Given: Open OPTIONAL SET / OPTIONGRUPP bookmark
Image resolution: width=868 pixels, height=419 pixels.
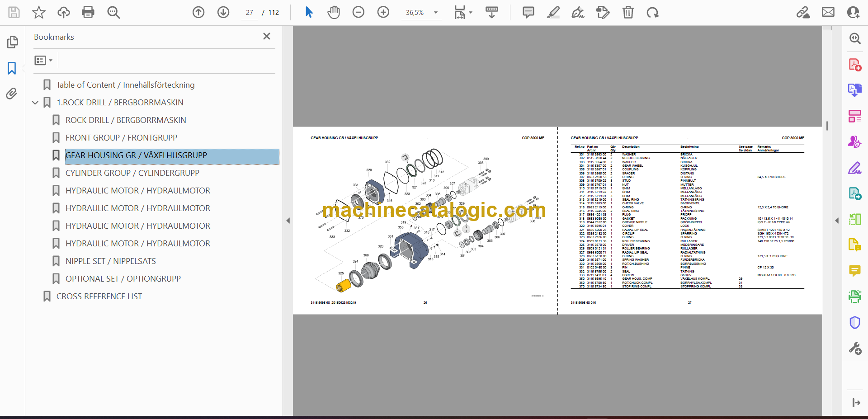Looking at the screenshot, I should click(123, 279).
